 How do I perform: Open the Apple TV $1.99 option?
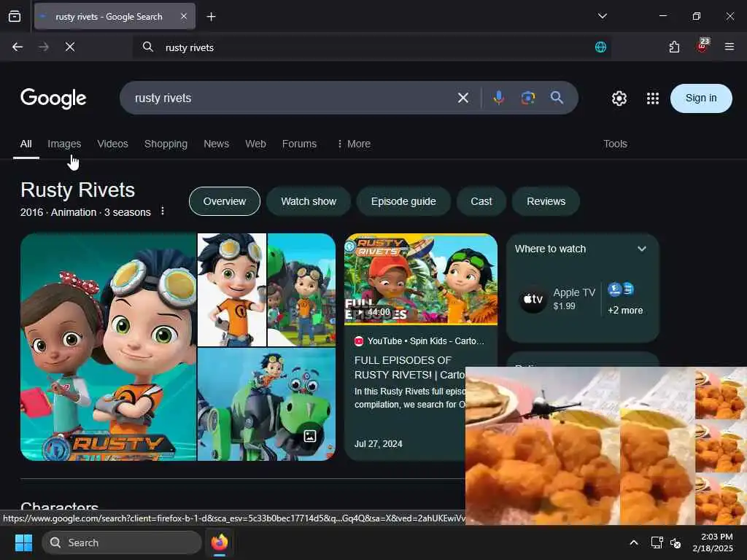pyautogui.click(x=557, y=300)
